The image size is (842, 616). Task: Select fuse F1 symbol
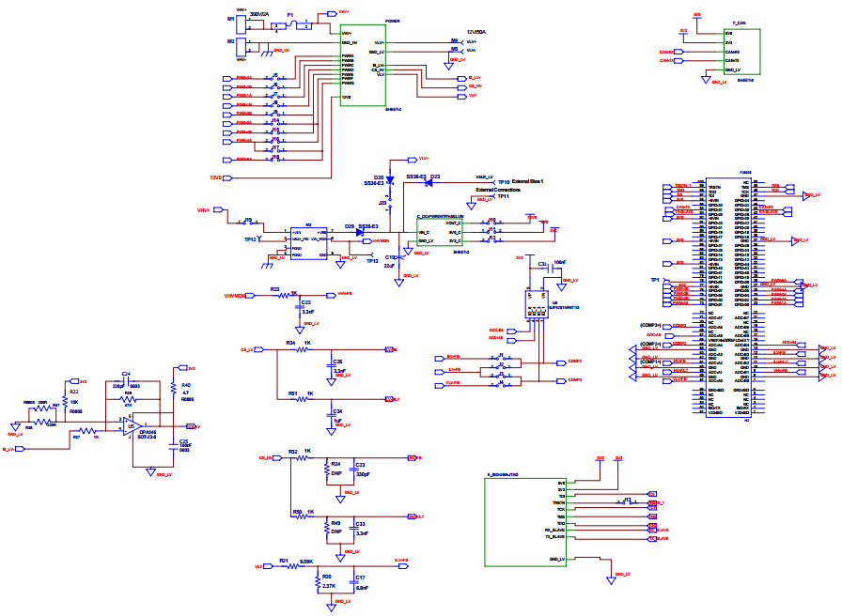click(290, 23)
